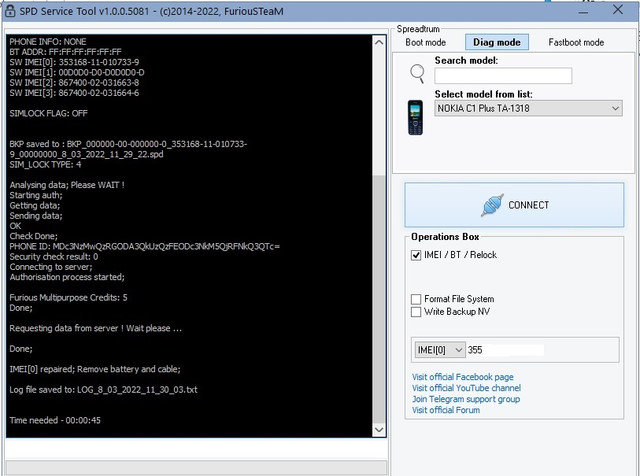
Task: Close the SPD Service Tool window
Action: pos(618,10)
